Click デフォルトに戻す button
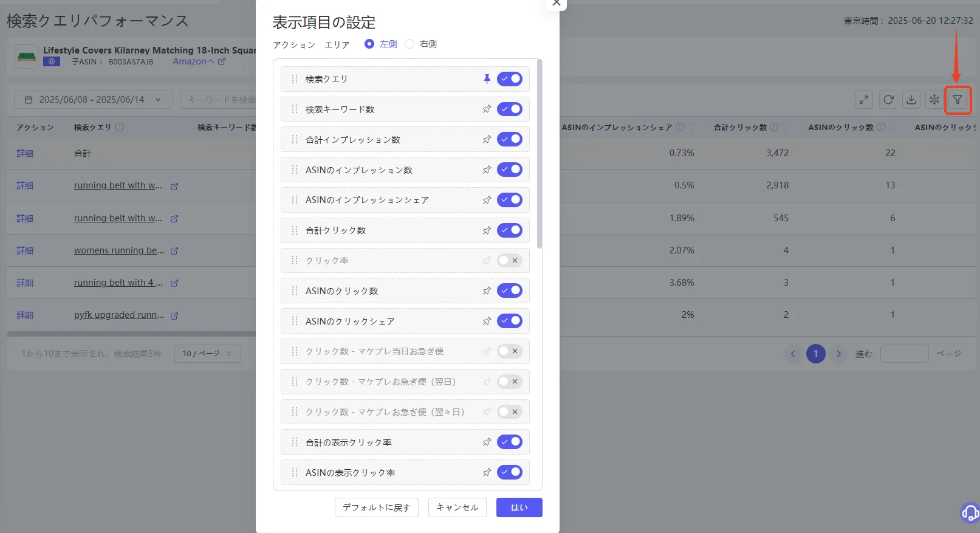The width and height of the screenshot is (980, 533). (x=377, y=507)
